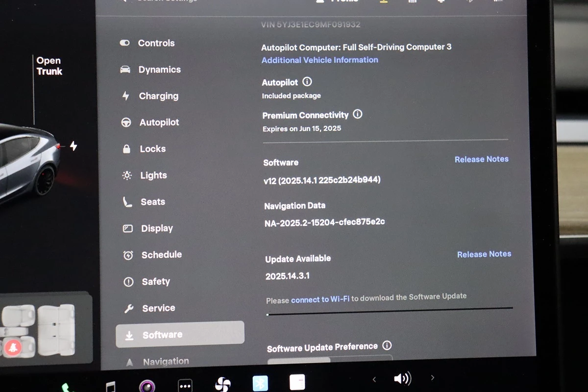
Task: Select the Lights sun-shaped icon
Action: [x=127, y=175]
